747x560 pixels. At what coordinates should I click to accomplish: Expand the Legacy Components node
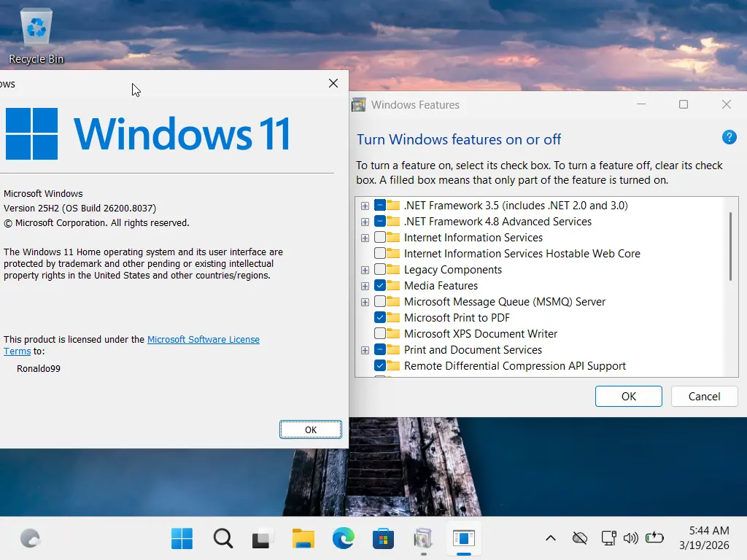click(365, 270)
